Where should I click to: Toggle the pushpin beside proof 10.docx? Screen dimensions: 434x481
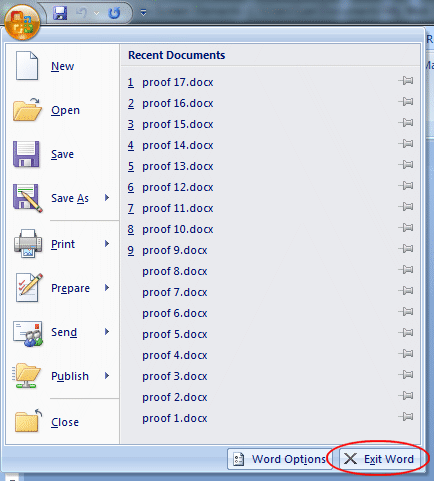click(406, 228)
